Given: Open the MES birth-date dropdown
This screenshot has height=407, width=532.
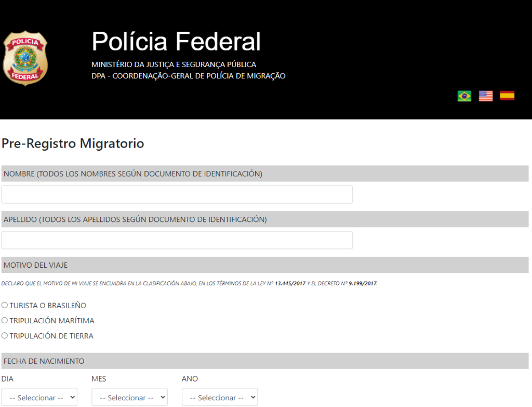Looking at the screenshot, I should click(x=129, y=397).
